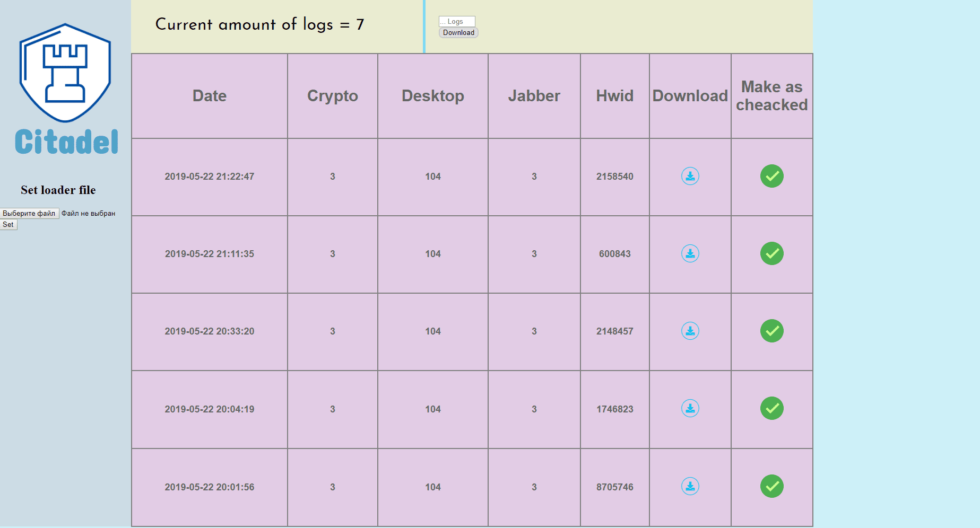This screenshot has height=528, width=980.
Task: Click the download icon for Hwid 2148457
Action: [690, 331]
